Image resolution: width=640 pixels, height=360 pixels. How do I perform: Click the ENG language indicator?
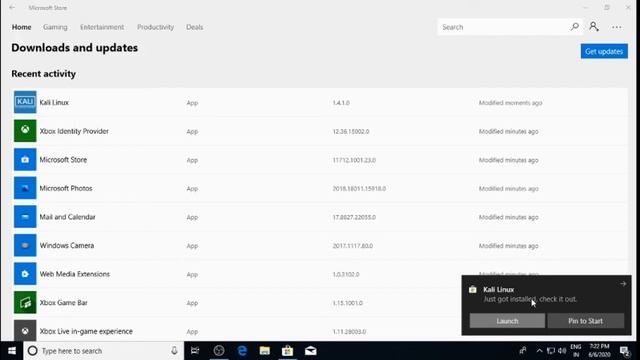tap(576, 351)
